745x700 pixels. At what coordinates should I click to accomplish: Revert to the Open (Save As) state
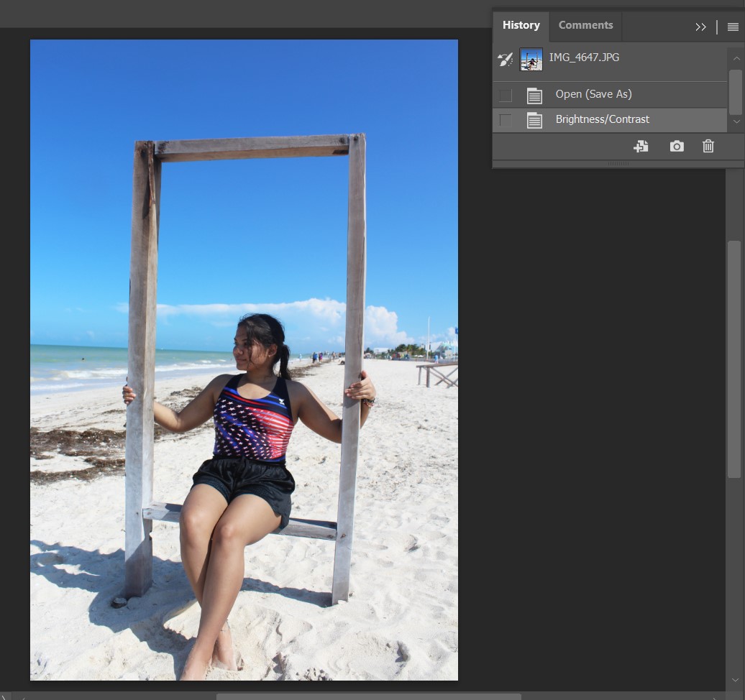(593, 95)
